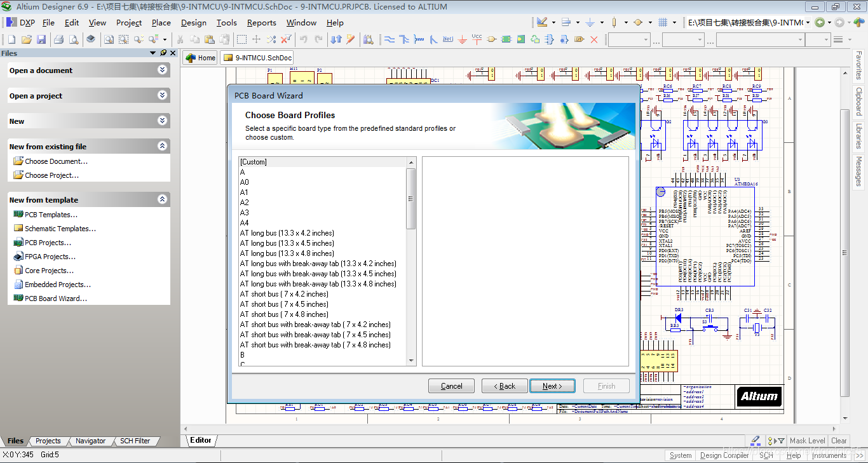Viewport: 868px width, 463px height.
Task: Click Next in PCB Board Wizard
Action: click(552, 386)
